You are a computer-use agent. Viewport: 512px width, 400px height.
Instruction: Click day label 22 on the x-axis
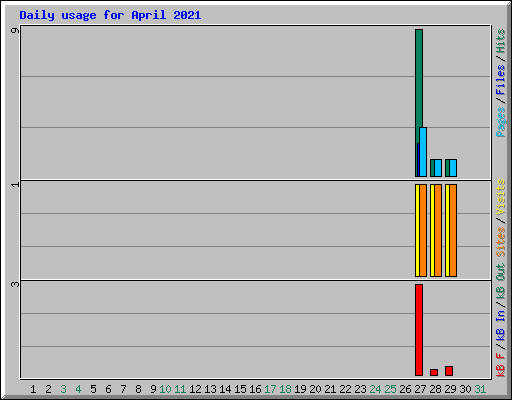345,389
